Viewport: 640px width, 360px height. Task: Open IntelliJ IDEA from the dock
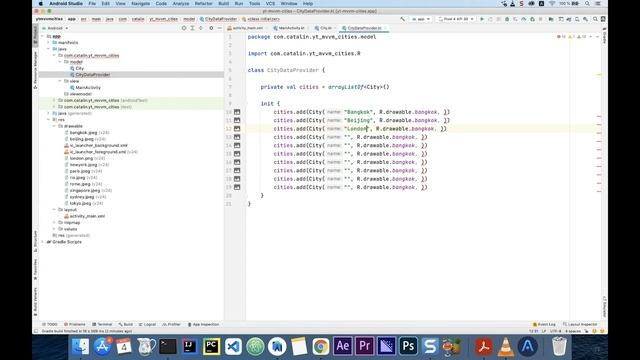click(x=190, y=347)
